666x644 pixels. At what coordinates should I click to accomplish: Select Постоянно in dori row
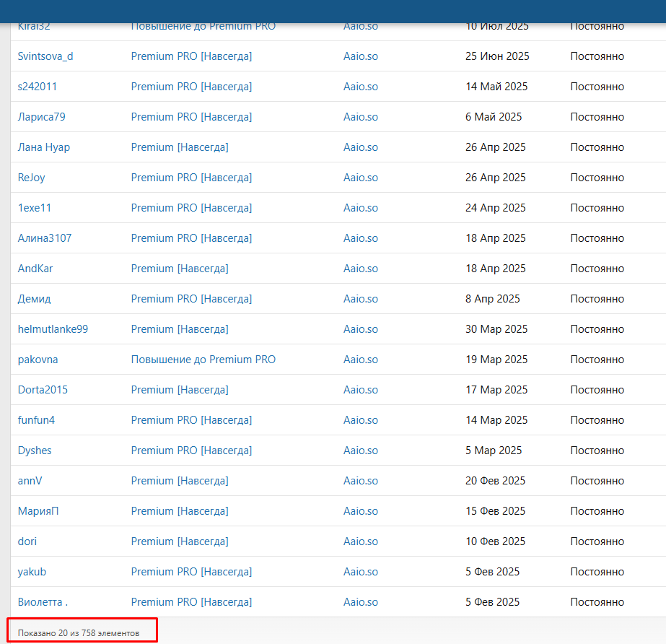coord(597,541)
